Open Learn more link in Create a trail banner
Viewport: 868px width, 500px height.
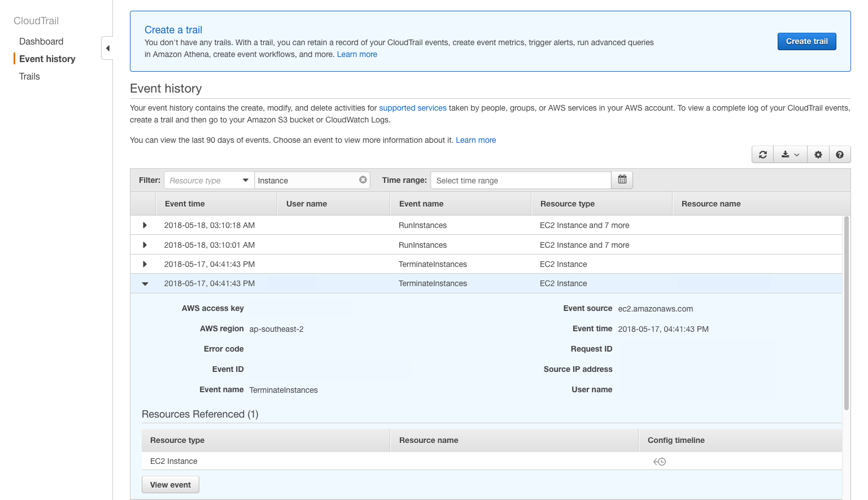point(357,54)
